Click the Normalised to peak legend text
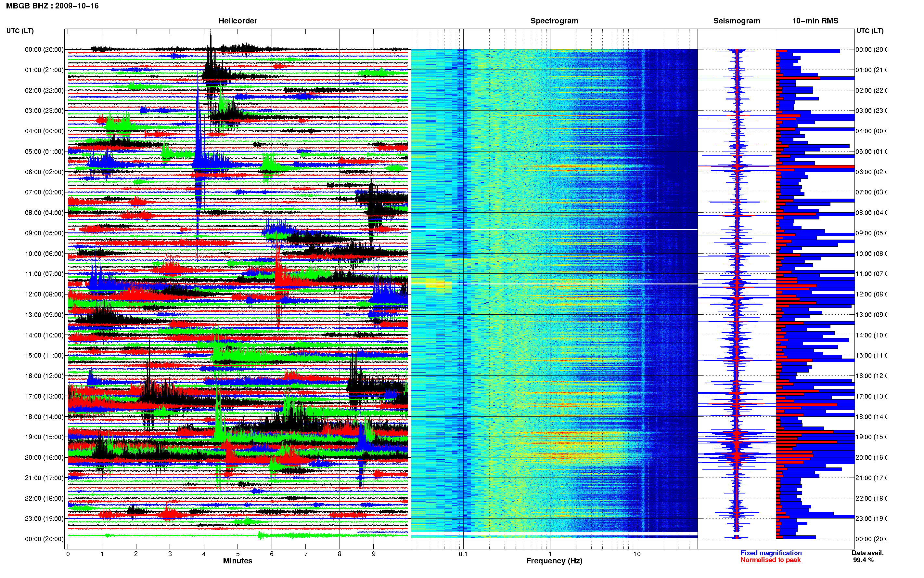The image size is (924, 578). tap(770, 560)
